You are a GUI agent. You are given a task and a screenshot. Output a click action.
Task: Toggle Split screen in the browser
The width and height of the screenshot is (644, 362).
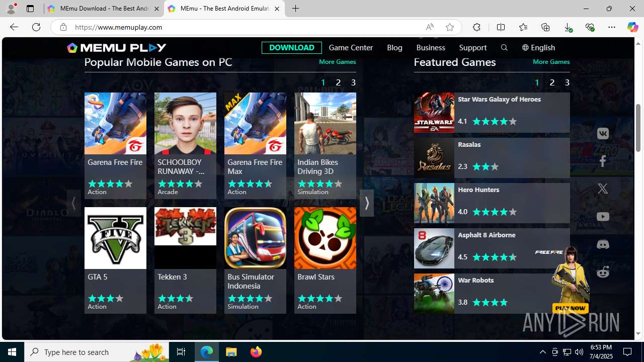click(x=501, y=27)
